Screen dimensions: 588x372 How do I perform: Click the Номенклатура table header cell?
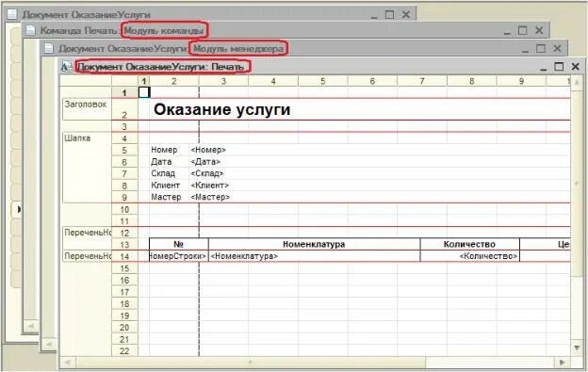point(314,244)
